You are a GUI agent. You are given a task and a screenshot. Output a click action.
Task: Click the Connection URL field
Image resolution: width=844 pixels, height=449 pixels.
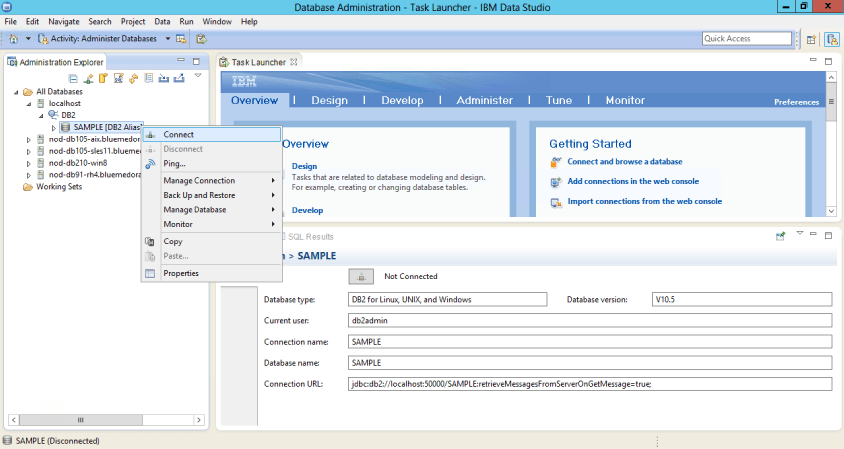[x=589, y=384]
